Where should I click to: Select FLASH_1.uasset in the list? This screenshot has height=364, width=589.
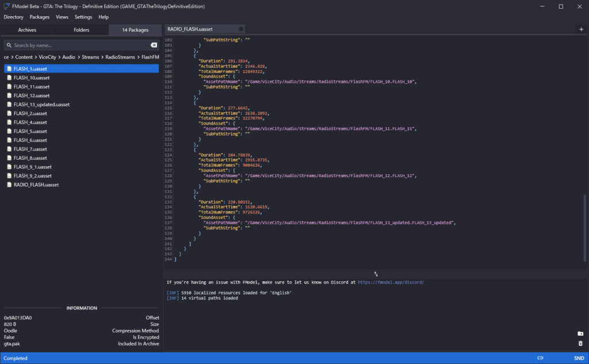[x=82, y=69]
